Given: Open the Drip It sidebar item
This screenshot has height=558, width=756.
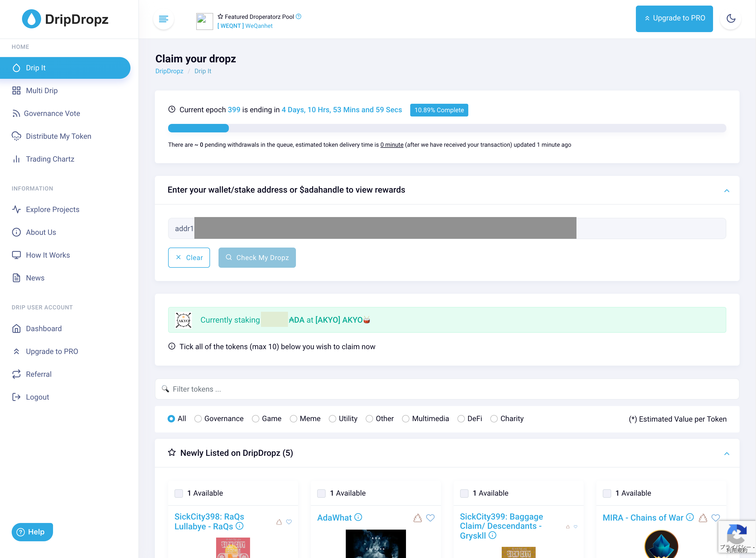Looking at the screenshot, I should 65,68.
